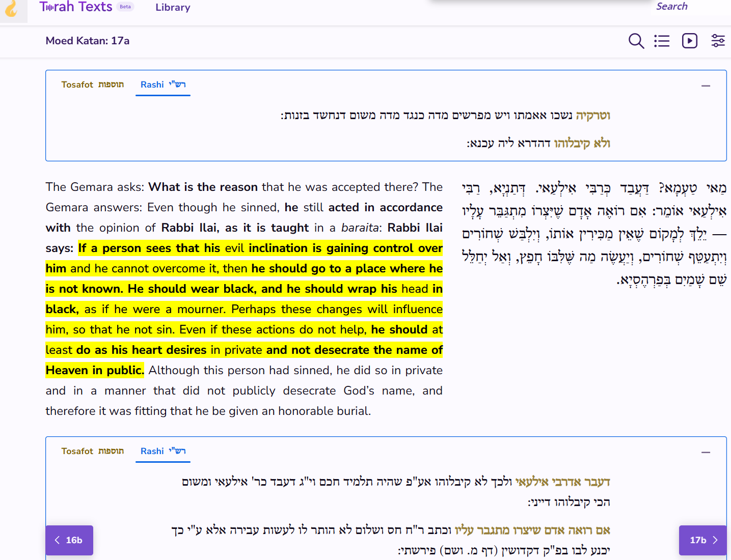Click the Rashi heading אם רואה אדם שיצרו מתגבר עליו
Image resolution: width=731 pixels, height=560 pixels.
532,530
